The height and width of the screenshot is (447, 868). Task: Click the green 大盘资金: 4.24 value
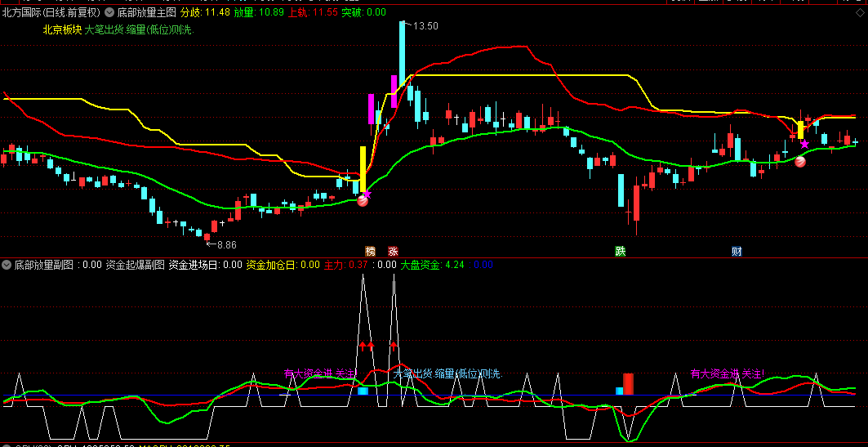tap(432, 265)
